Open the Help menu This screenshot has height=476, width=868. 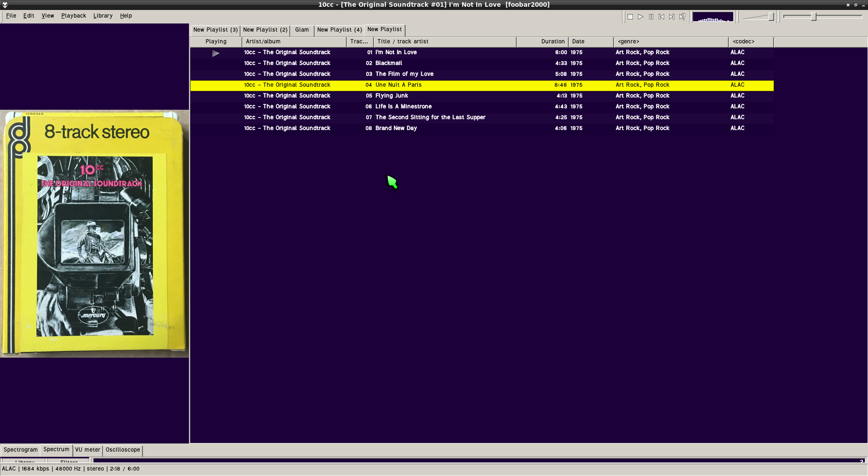(x=126, y=16)
